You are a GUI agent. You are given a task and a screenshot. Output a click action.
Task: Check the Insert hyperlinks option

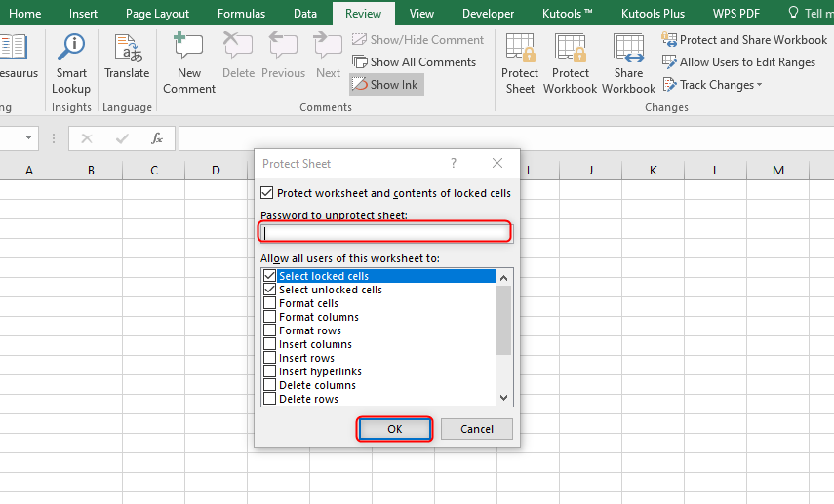[269, 371]
